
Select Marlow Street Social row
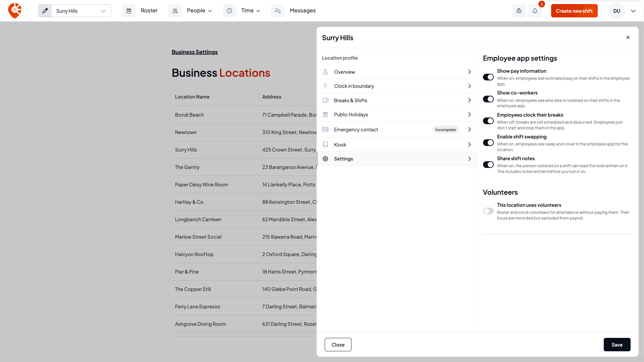click(x=244, y=237)
